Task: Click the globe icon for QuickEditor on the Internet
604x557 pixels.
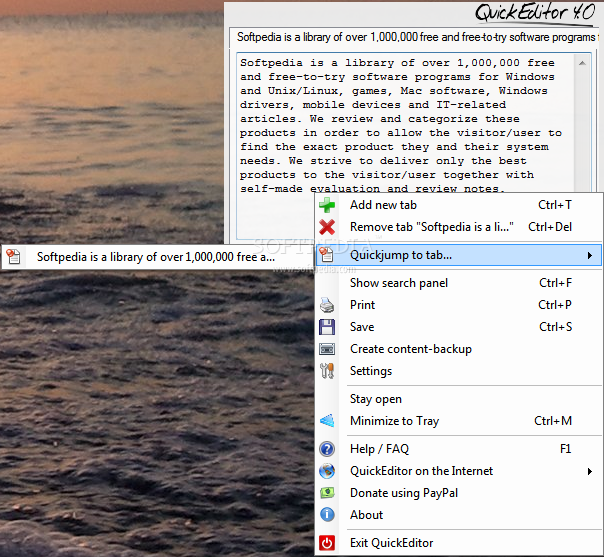Action: pyautogui.click(x=327, y=471)
